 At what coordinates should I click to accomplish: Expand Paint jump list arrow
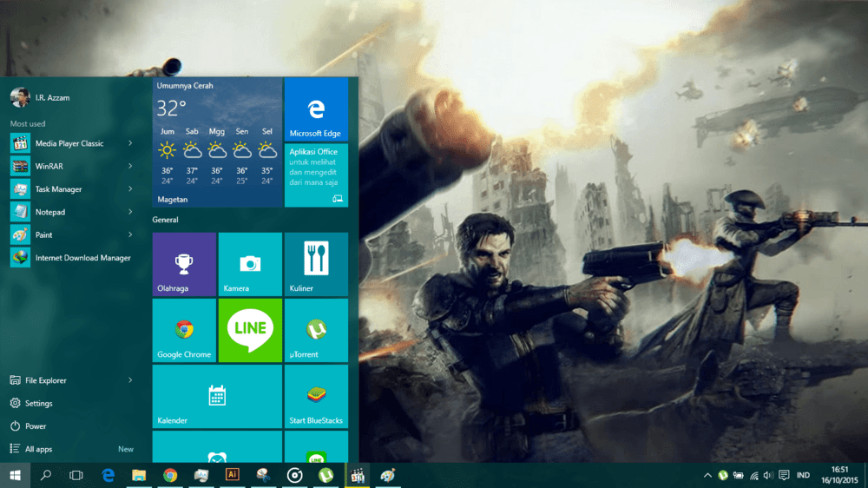tap(131, 234)
